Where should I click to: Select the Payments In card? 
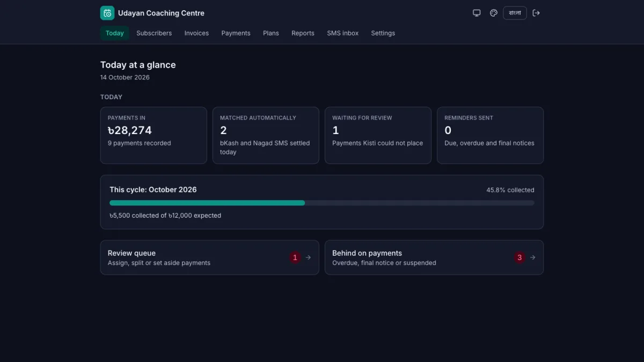(x=153, y=135)
